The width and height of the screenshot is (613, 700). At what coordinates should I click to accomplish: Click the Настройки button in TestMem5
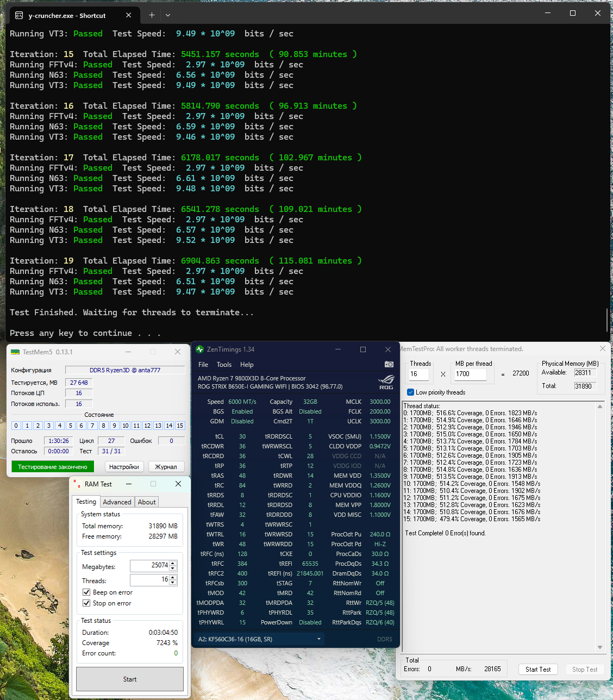point(124,467)
